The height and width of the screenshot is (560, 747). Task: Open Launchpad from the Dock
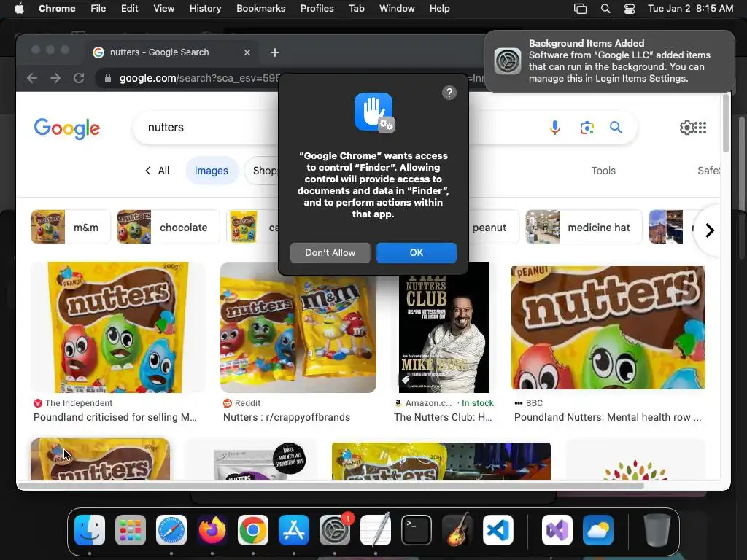pos(131,530)
